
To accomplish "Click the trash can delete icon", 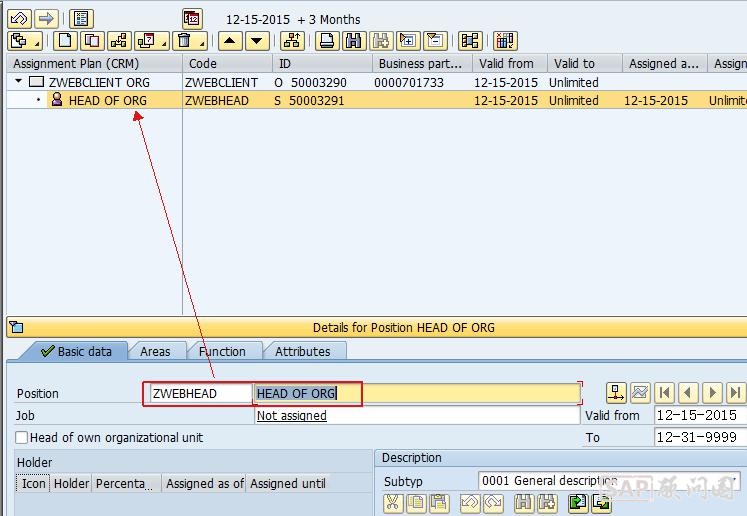I will (x=184, y=41).
